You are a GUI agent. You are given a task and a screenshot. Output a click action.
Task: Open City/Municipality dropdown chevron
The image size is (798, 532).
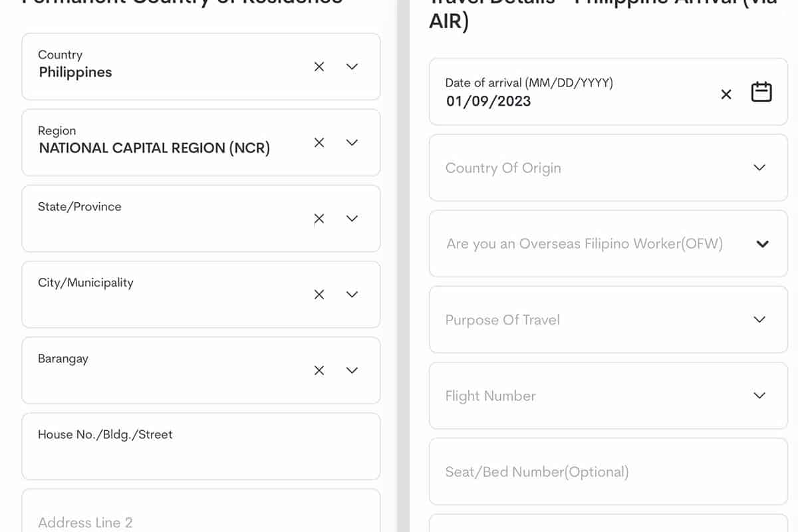[x=352, y=295]
